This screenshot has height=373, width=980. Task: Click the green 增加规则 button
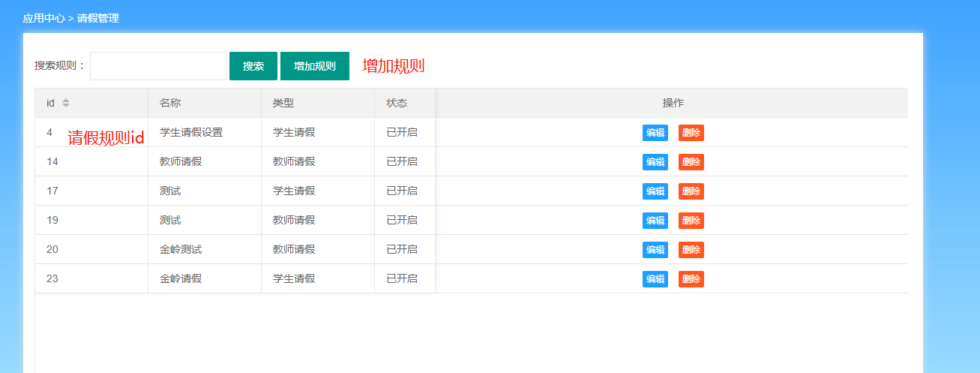coord(315,66)
